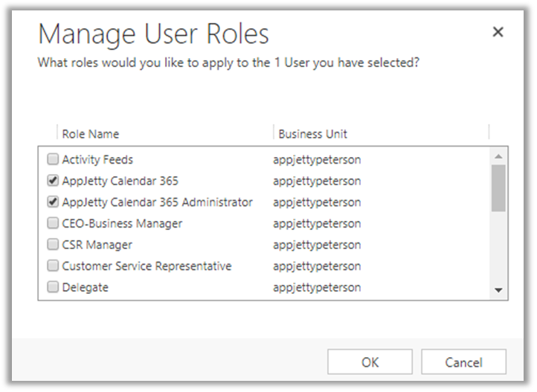Screen dimensions: 537x392
Task: Click the CEO-Business Manager role label
Action: (122, 223)
